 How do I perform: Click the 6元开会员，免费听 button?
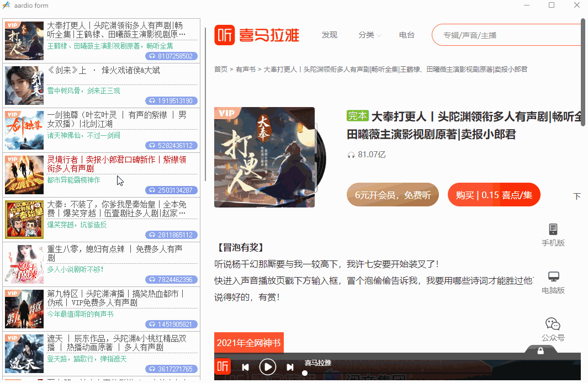coord(393,195)
